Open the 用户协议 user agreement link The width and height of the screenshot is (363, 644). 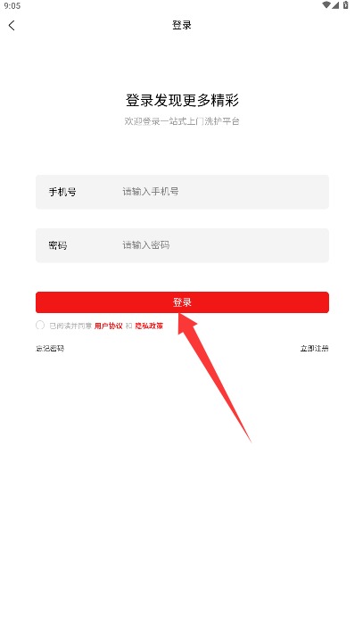pyautogui.click(x=109, y=326)
